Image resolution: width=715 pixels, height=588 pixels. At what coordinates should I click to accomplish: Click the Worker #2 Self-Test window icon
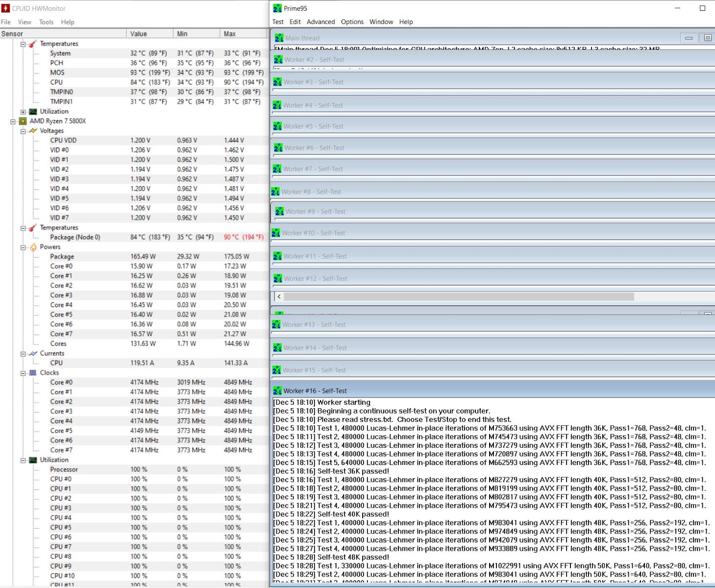click(278, 60)
